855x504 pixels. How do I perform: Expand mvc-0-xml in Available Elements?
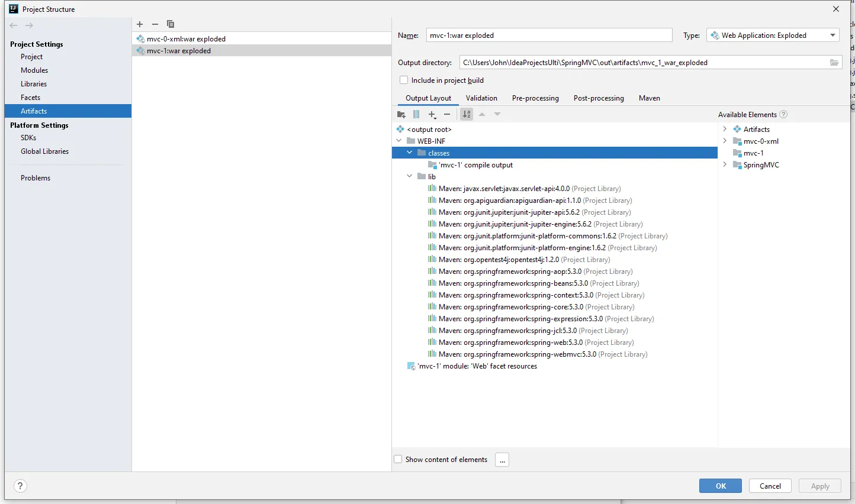point(725,141)
